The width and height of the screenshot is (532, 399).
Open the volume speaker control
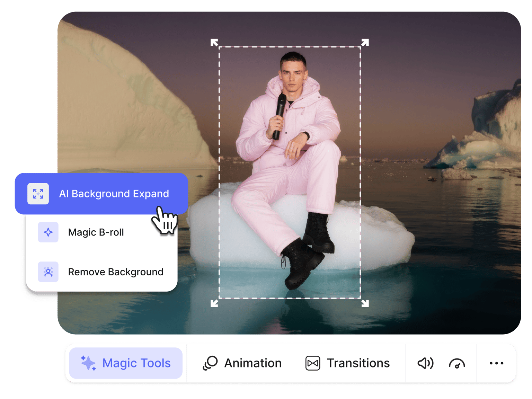425,363
